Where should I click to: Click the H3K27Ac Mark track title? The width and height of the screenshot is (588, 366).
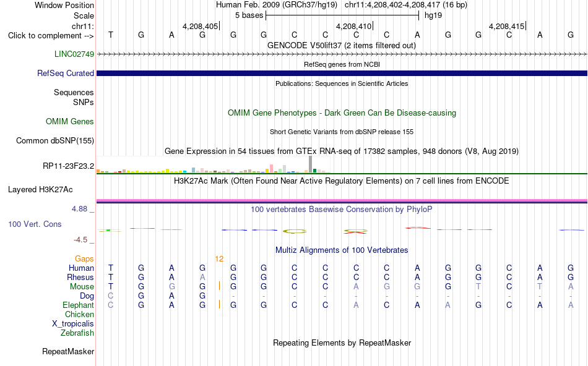[342, 181]
